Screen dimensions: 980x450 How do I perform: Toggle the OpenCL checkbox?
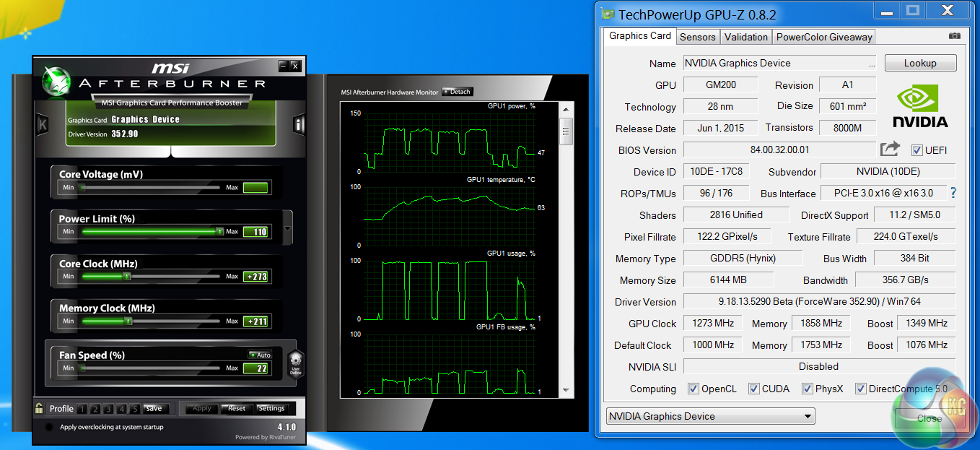(x=694, y=389)
